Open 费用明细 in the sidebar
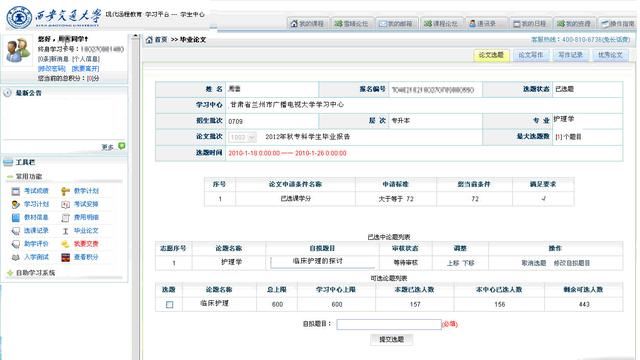This screenshot has width=640, height=360. pos(86,217)
